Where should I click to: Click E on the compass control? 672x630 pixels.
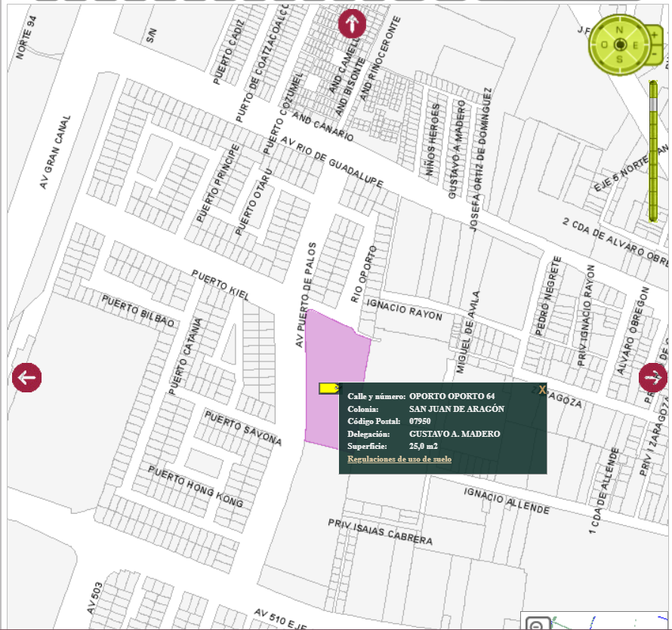tap(635, 45)
